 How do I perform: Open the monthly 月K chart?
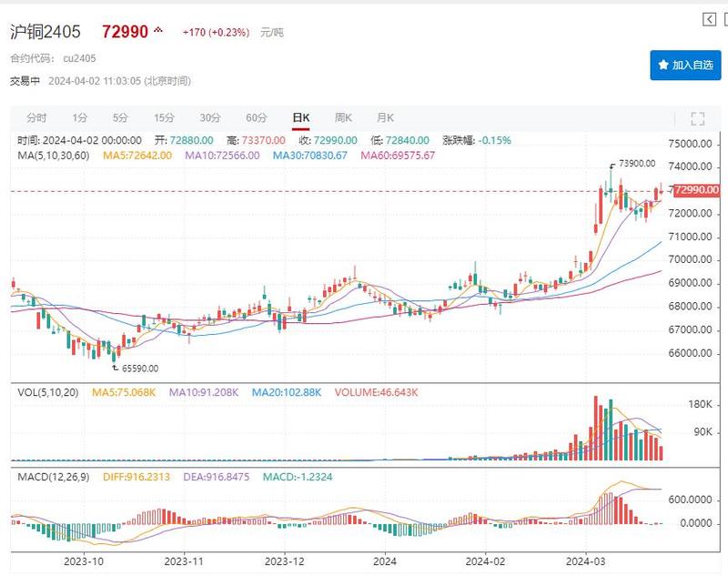tap(385, 118)
